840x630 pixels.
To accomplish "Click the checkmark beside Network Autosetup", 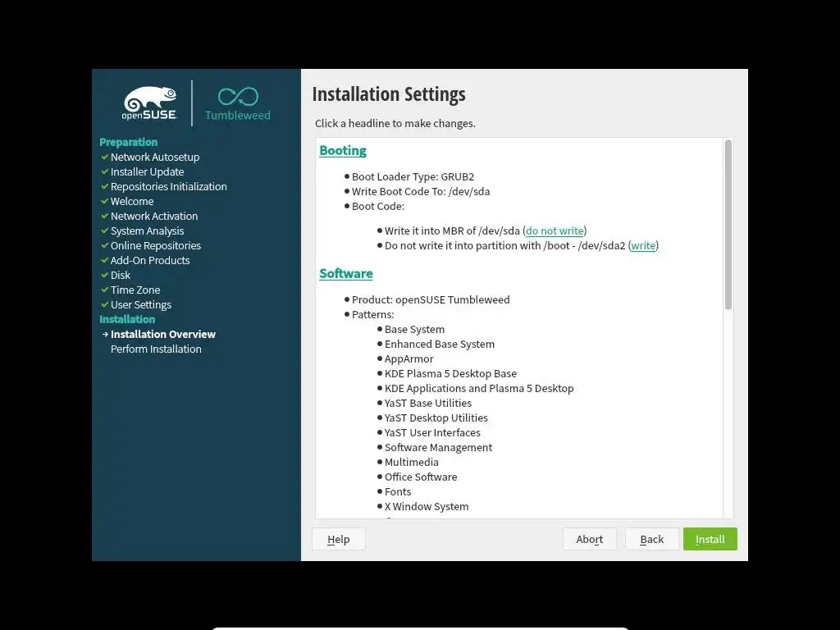I will (x=105, y=157).
